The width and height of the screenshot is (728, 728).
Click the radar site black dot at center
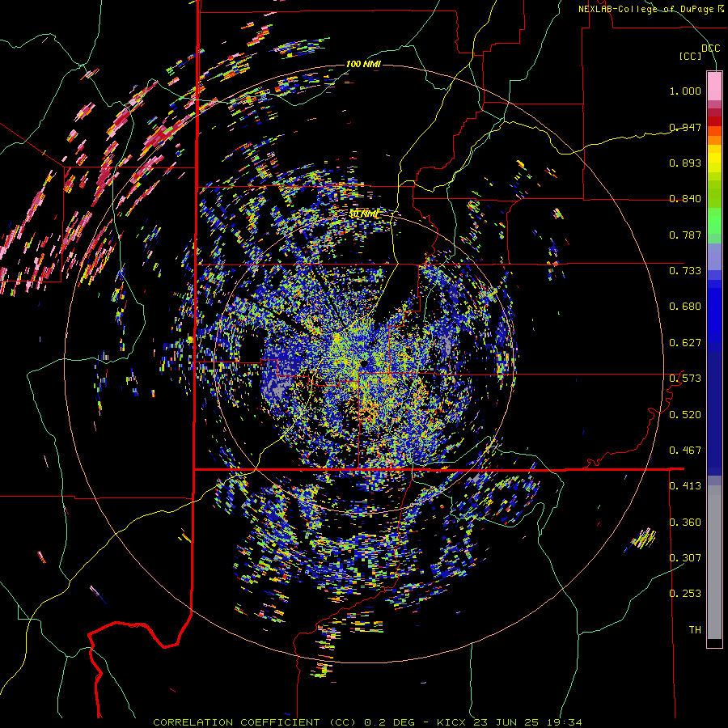tap(364, 363)
